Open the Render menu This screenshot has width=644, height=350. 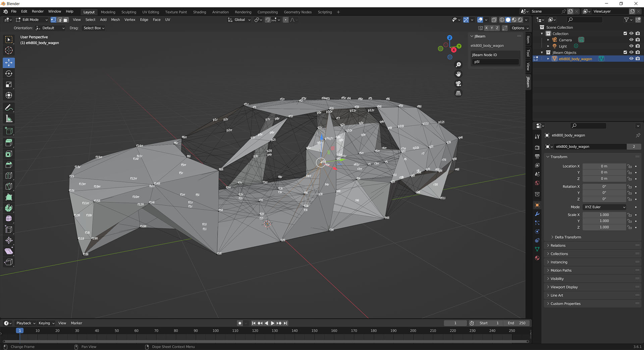tap(38, 11)
